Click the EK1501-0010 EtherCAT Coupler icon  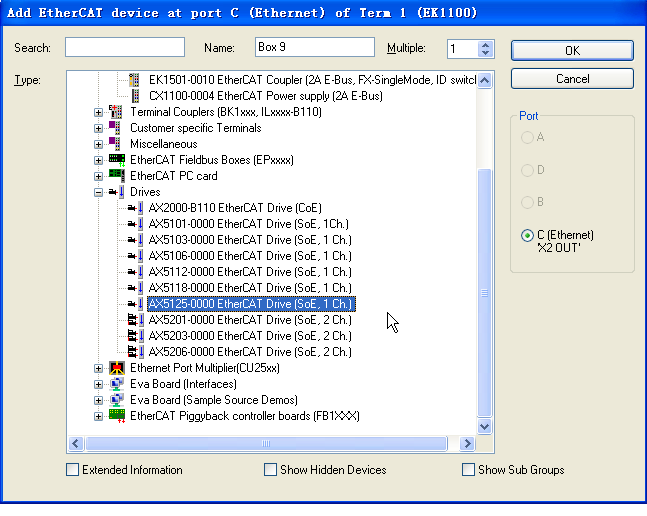coord(134,80)
